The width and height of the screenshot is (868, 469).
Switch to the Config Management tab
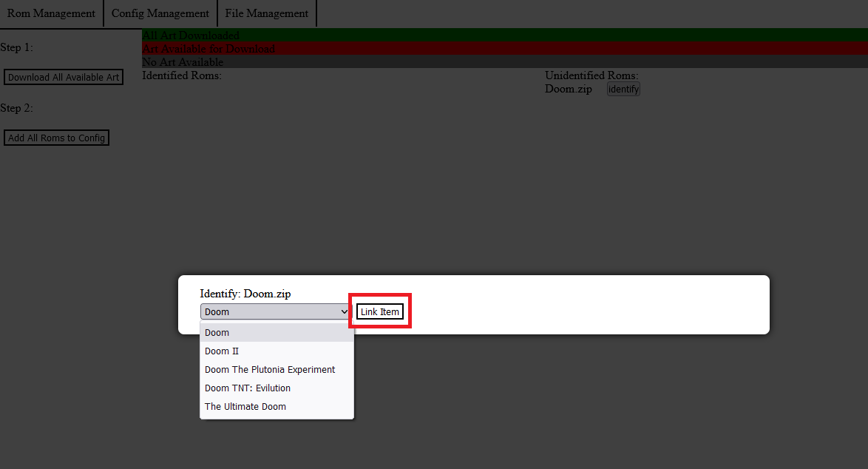pos(160,13)
